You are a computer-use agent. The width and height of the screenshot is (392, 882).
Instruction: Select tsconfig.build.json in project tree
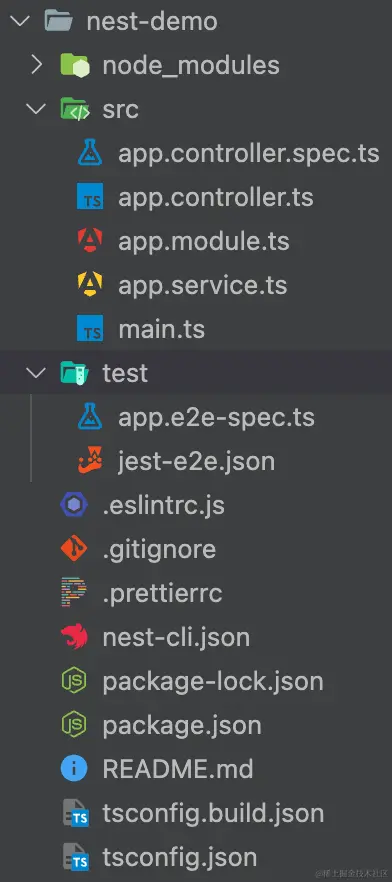tap(213, 813)
